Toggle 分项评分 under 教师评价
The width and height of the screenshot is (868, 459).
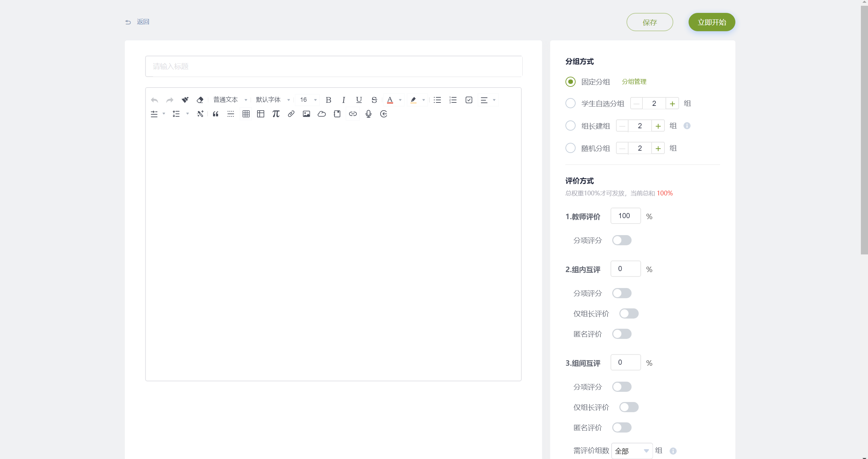621,241
